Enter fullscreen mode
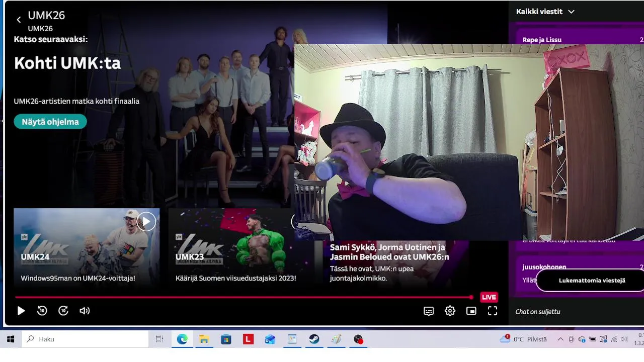This screenshot has width=644, height=362. pos(493,311)
